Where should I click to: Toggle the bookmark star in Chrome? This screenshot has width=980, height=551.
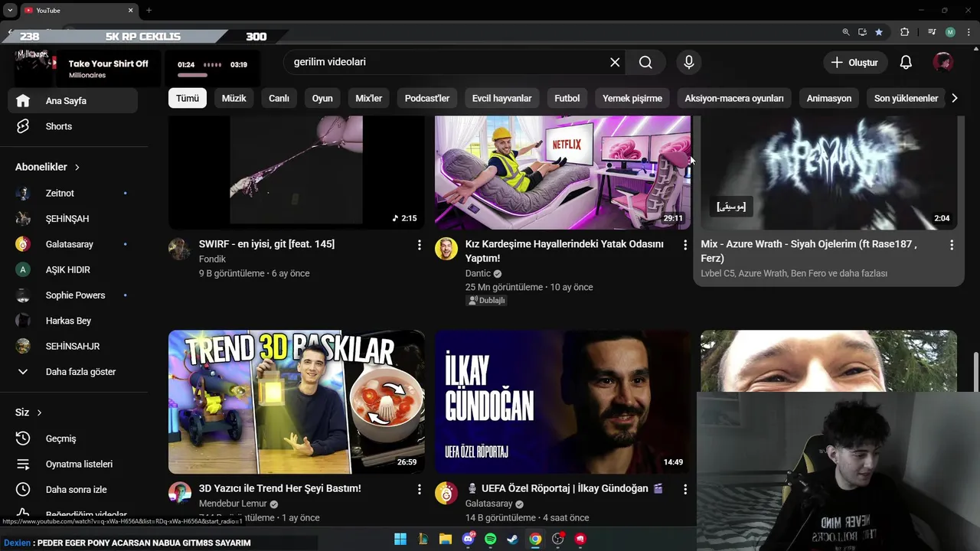[879, 32]
